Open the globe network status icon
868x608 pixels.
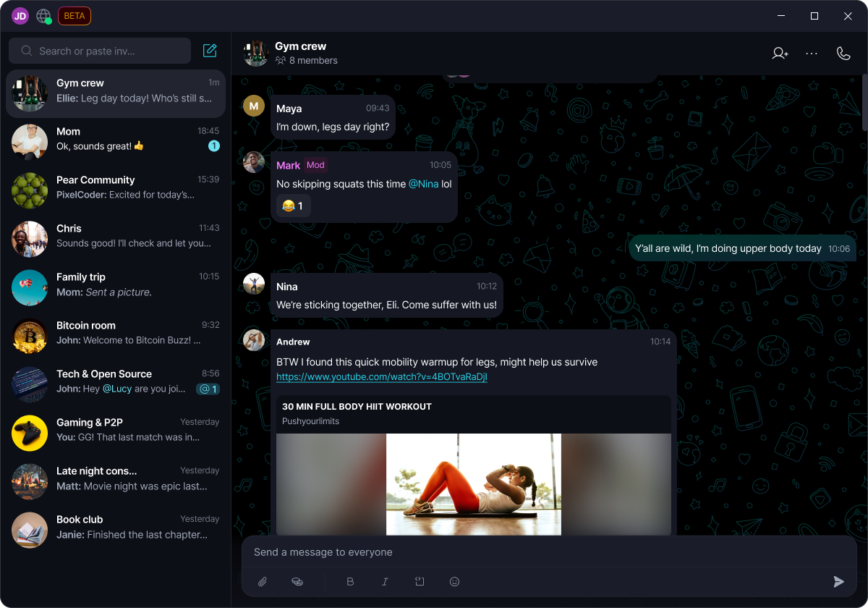(44, 16)
